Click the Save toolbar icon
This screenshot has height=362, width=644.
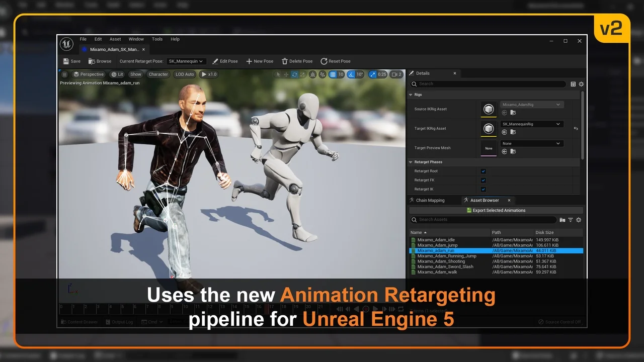coord(66,61)
